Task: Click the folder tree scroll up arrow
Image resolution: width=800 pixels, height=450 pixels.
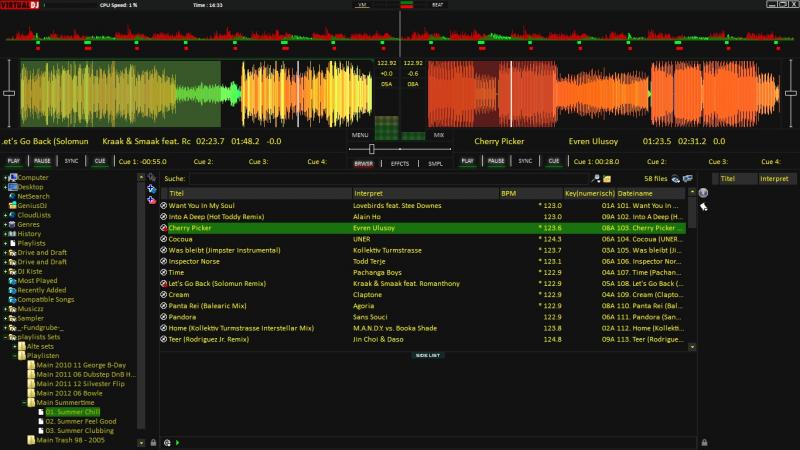Action: (141, 178)
